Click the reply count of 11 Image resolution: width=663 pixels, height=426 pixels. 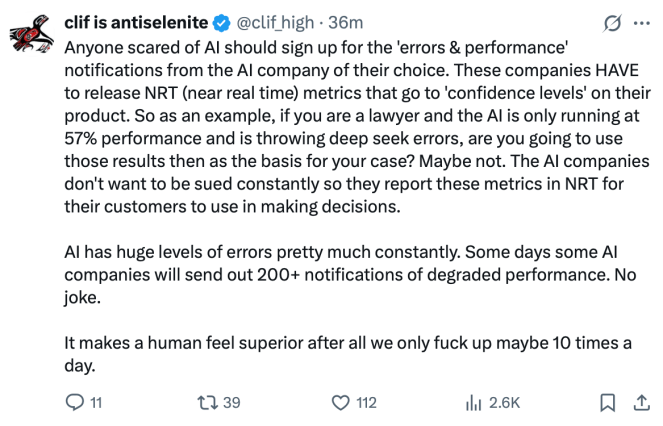(95, 403)
